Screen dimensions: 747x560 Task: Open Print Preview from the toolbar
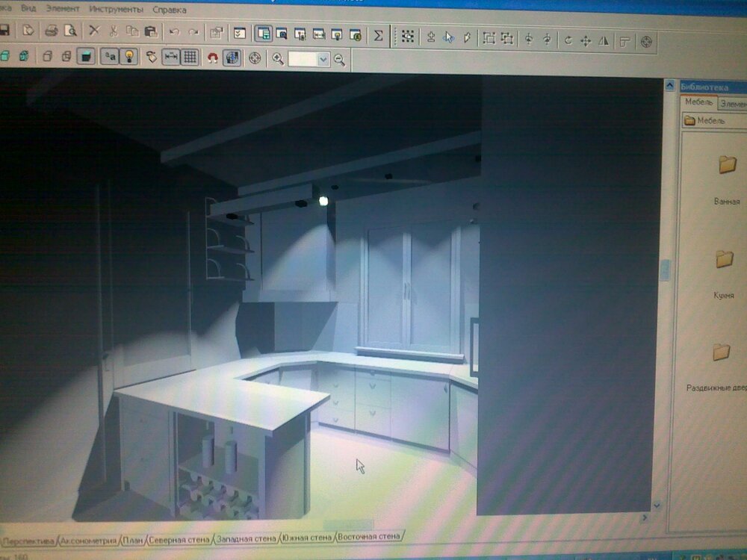pos(70,31)
